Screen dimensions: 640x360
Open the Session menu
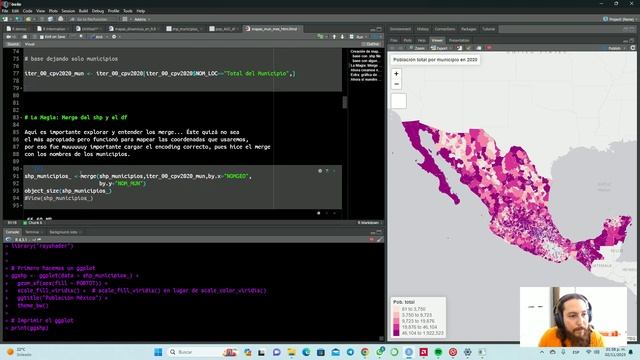[68, 11]
